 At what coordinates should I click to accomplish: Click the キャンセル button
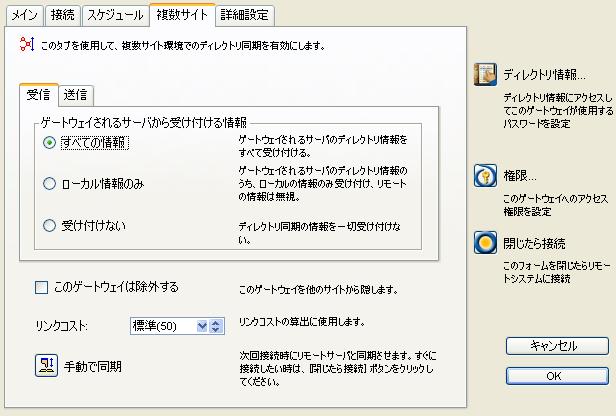[x=557, y=346]
